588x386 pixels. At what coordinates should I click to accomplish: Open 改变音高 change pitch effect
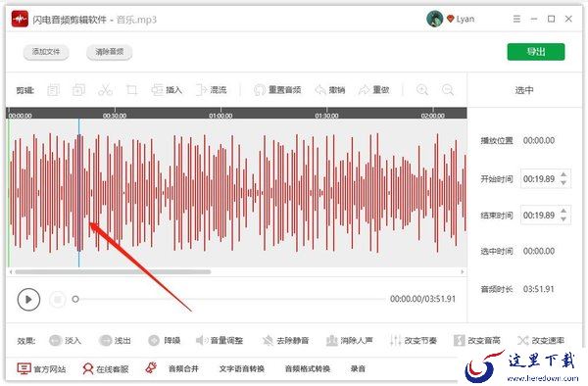477,340
